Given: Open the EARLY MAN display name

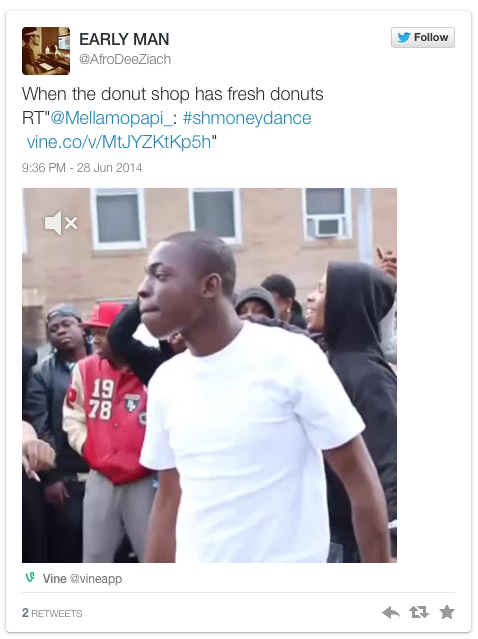Looking at the screenshot, I should (124, 40).
